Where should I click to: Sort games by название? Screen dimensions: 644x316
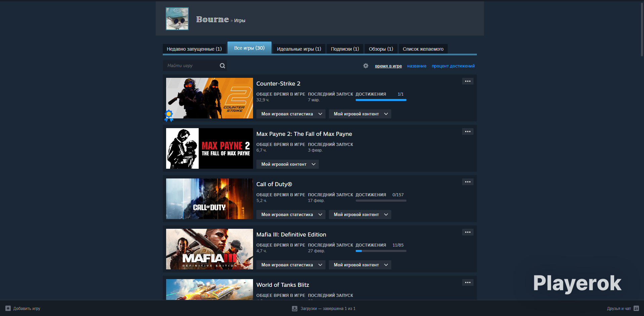pyautogui.click(x=417, y=66)
